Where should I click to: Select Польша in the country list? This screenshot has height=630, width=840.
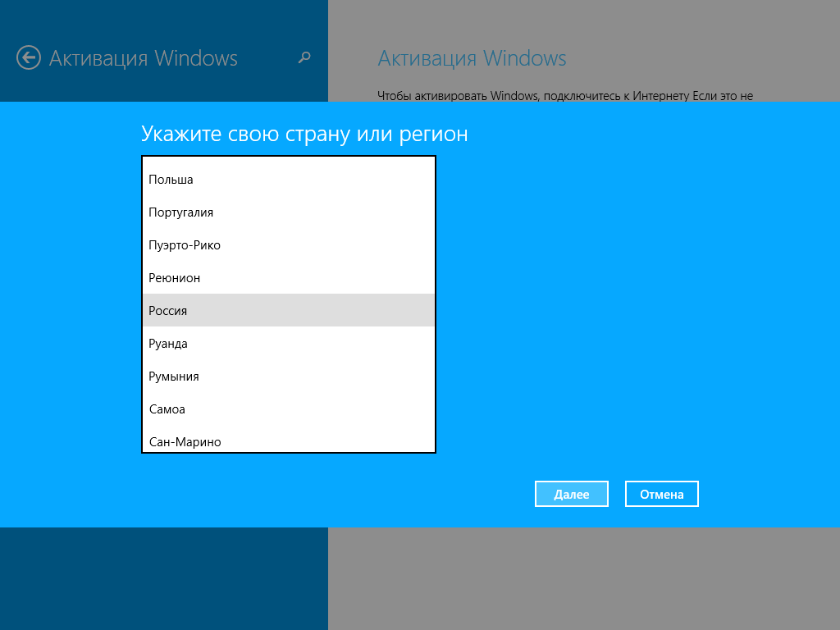coord(289,180)
